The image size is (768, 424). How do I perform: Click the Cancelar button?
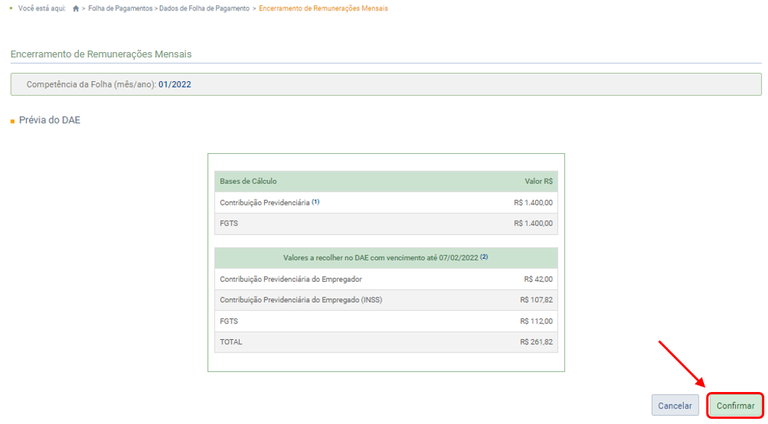click(x=675, y=405)
